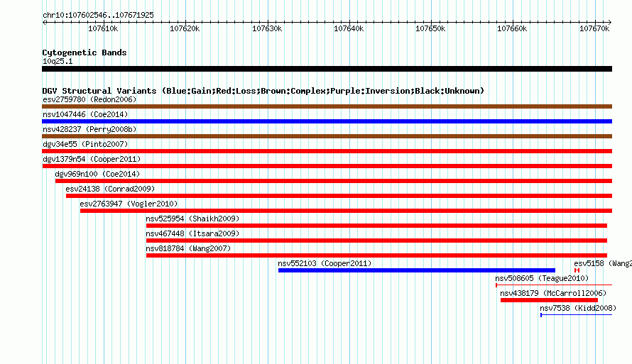Click the DGV Structural Variants track title
This screenshot has width=632, height=364.
click(x=263, y=91)
